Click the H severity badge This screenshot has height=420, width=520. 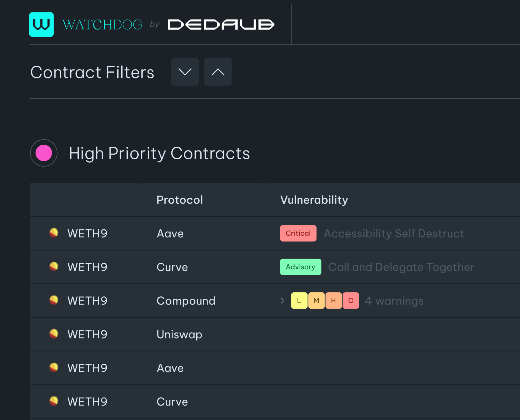pos(333,300)
